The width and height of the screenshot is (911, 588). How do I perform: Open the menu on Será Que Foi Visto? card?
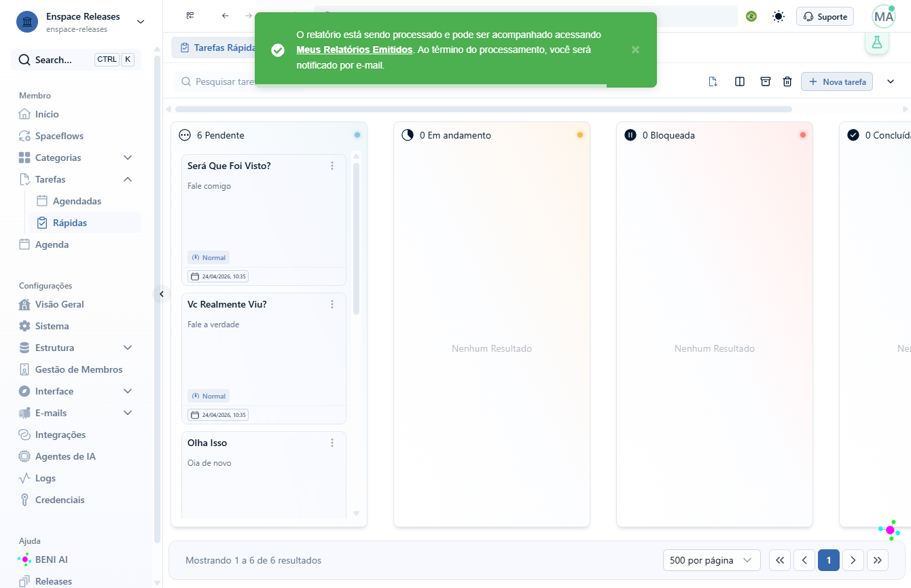coord(332,166)
